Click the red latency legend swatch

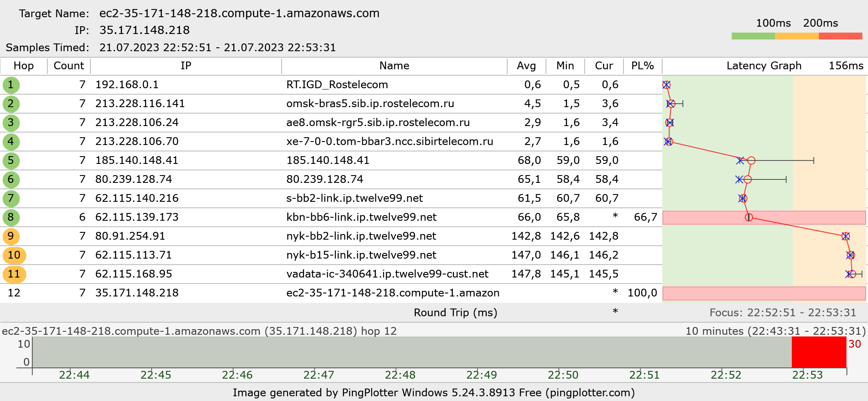click(x=840, y=36)
